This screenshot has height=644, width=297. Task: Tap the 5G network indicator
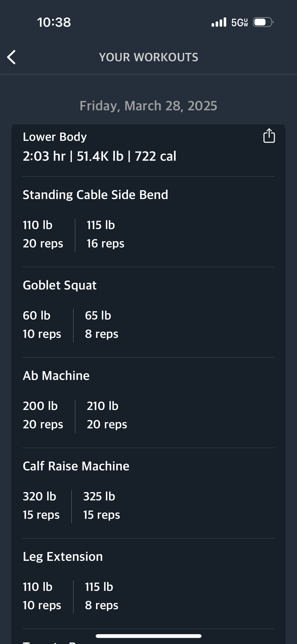tap(240, 22)
